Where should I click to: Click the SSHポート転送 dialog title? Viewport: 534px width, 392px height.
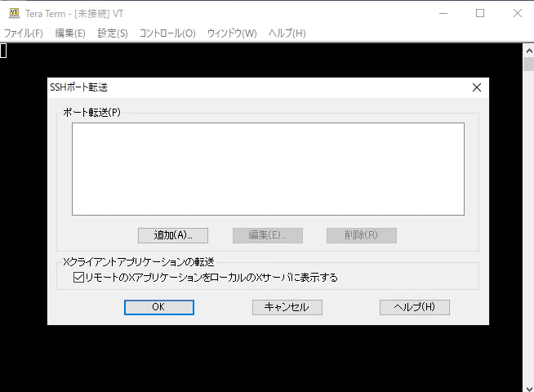pyautogui.click(x=78, y=87)
